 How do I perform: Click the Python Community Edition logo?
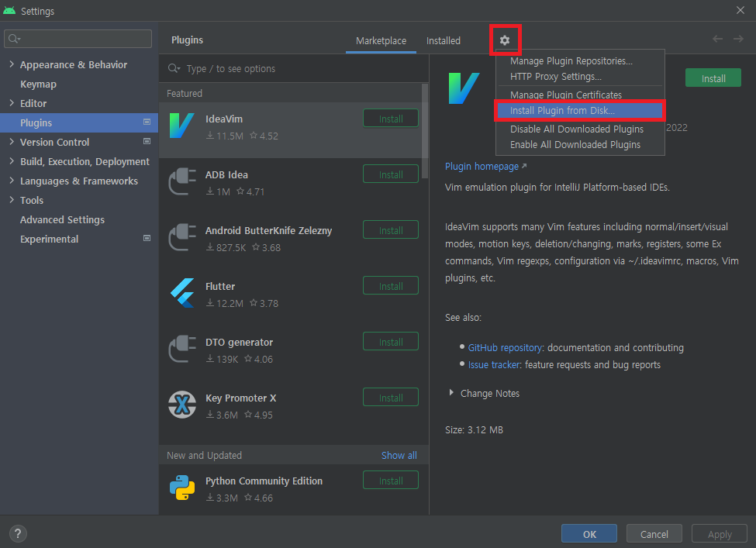pyautogui.click(x=181, y=488)
